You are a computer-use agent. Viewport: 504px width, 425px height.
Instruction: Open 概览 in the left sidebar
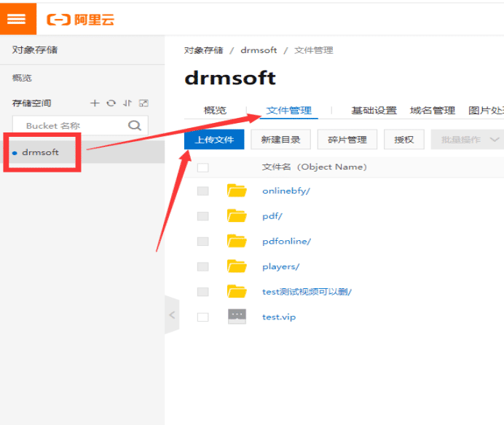coord(22,78)
